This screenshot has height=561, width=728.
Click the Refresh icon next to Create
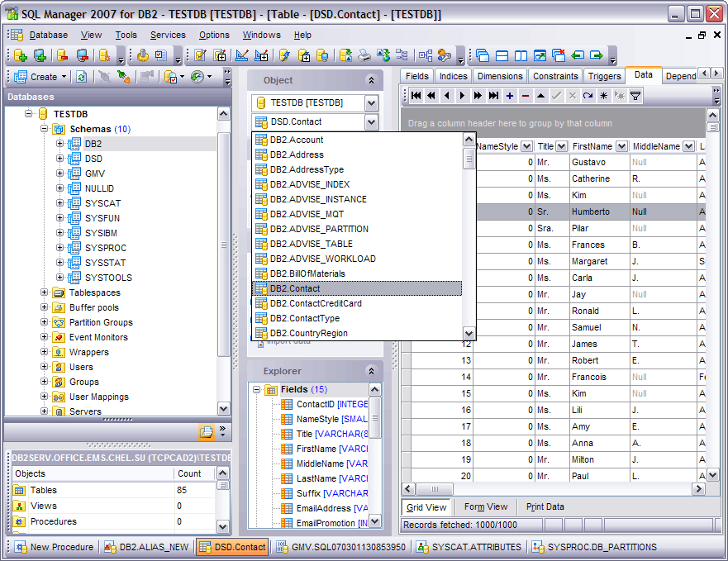80,76
